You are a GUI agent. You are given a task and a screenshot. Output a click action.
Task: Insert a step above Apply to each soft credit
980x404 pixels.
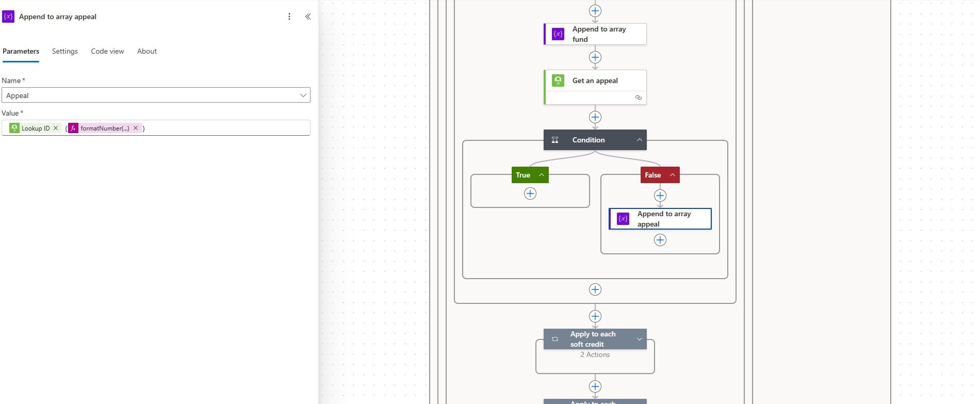(x=595, y=316)
